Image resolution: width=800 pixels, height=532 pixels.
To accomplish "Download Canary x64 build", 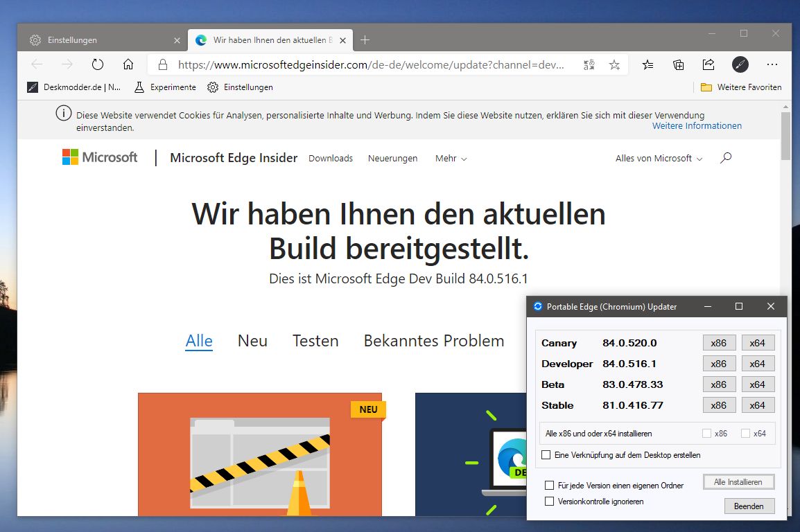I will coord(758,343).
